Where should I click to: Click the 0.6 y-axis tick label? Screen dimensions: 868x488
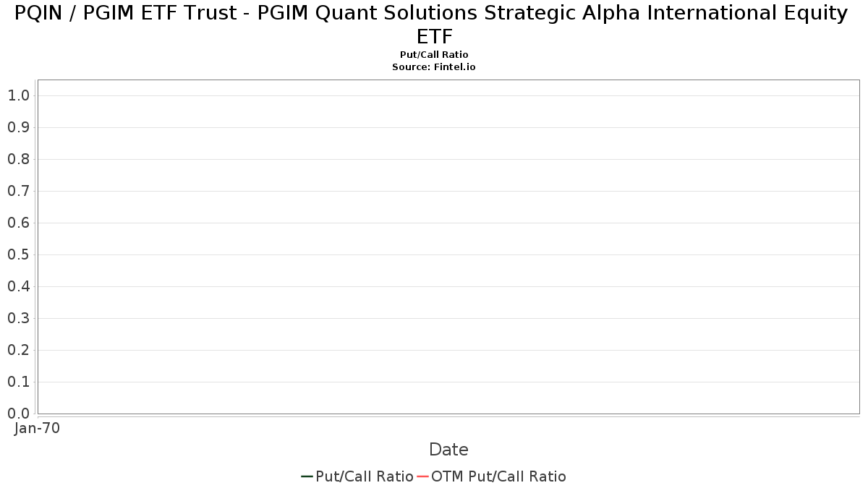point(18,223)
